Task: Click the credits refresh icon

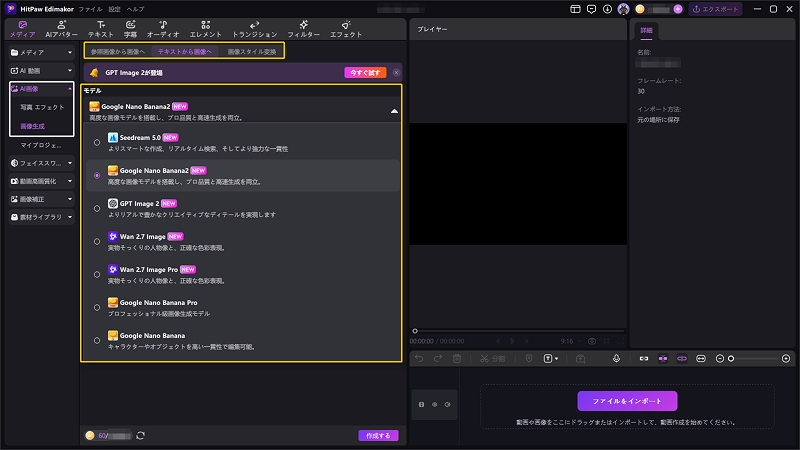Action: [x=140, y=435]
